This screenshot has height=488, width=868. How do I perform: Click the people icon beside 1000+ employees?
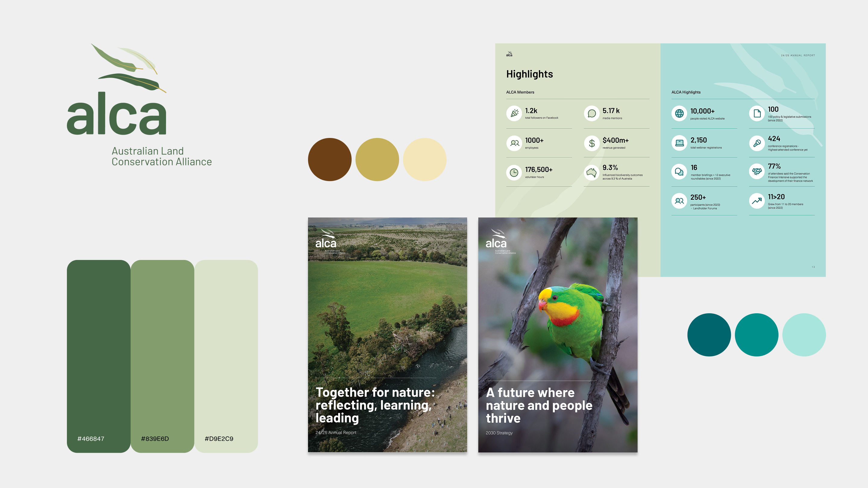tap(514, 143)
